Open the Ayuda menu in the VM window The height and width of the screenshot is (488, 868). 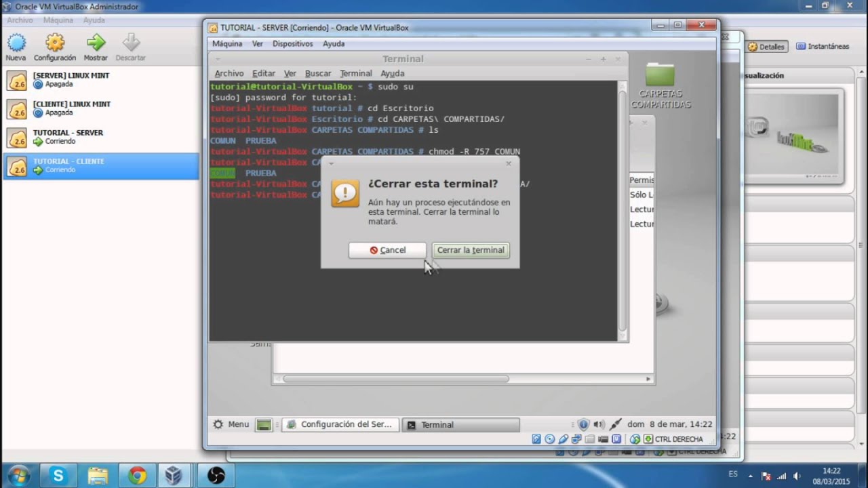tap(334, 43)
